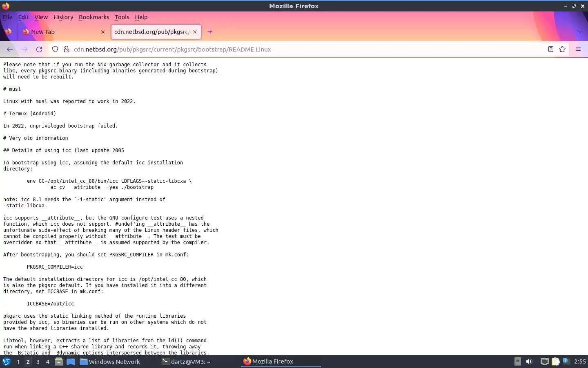Image resolution: width=588 pixels, height=368 pixels.
Task: Open the volume control tray icon
Action: tap(529, 361)
